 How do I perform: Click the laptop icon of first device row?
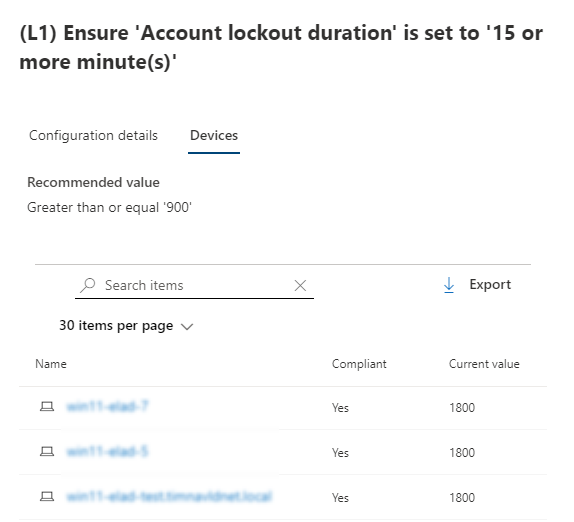pyautogui.click(x=47, y=407)
